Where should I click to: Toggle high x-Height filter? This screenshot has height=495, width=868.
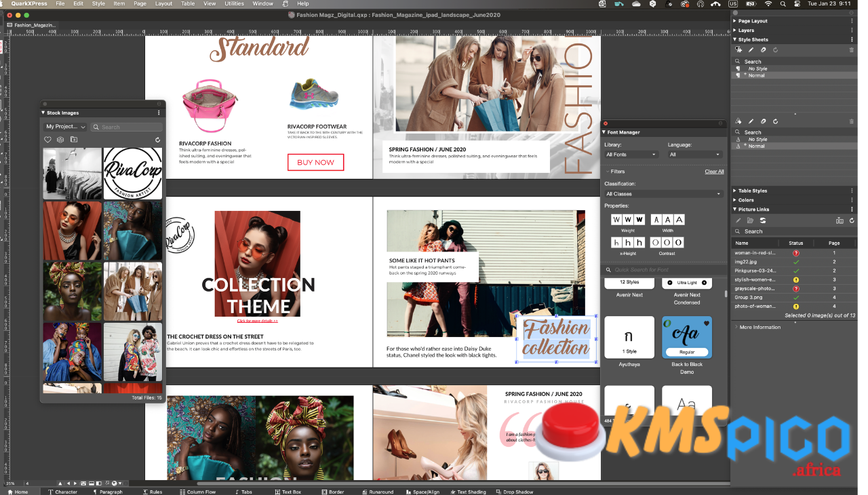(639, 242)
